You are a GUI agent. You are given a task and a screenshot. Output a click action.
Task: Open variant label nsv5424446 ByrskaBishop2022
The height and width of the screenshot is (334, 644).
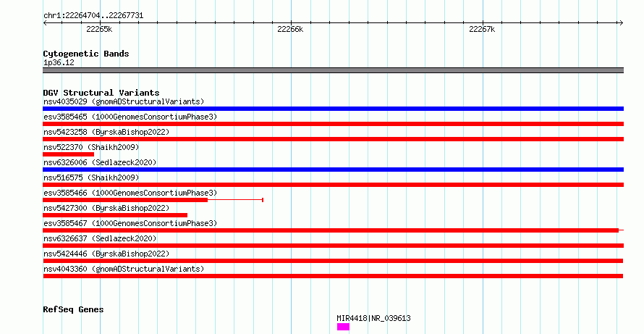106,254
